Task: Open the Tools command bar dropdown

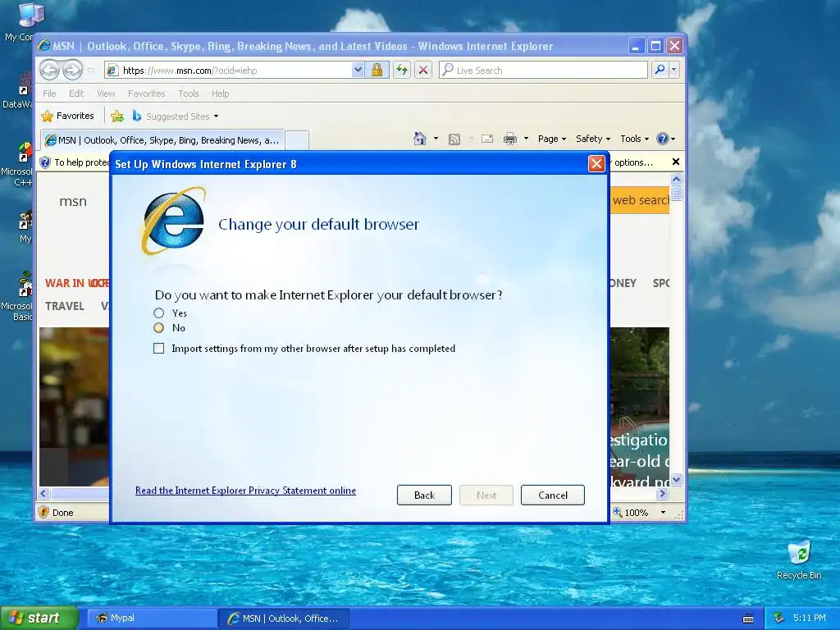Action: tap(634, 139)
